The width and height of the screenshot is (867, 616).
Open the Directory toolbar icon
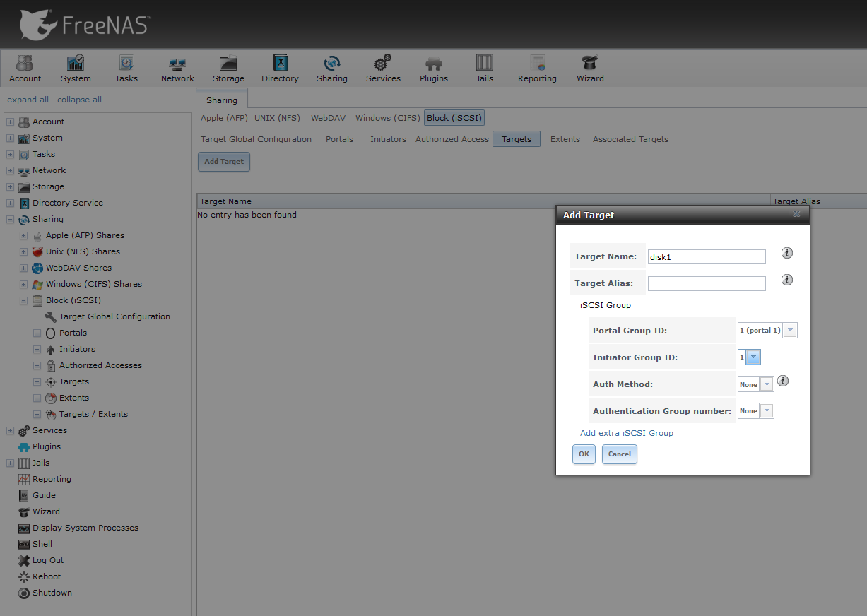(x=280, y=69)
